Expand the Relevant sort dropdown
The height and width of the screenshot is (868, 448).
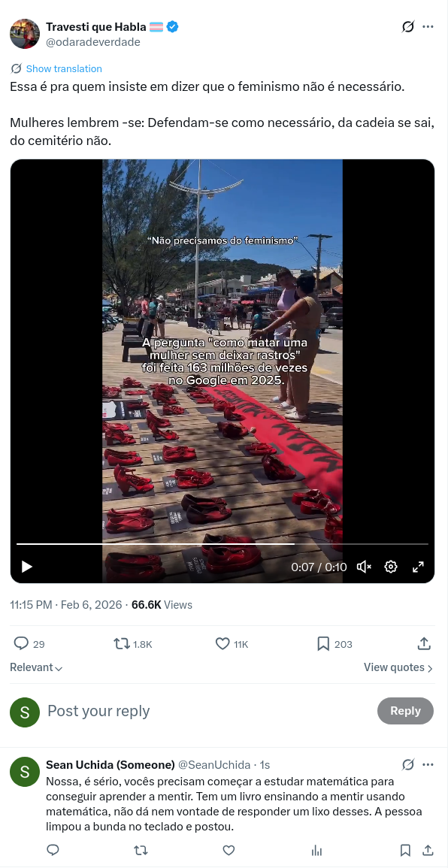pos(36,667)
